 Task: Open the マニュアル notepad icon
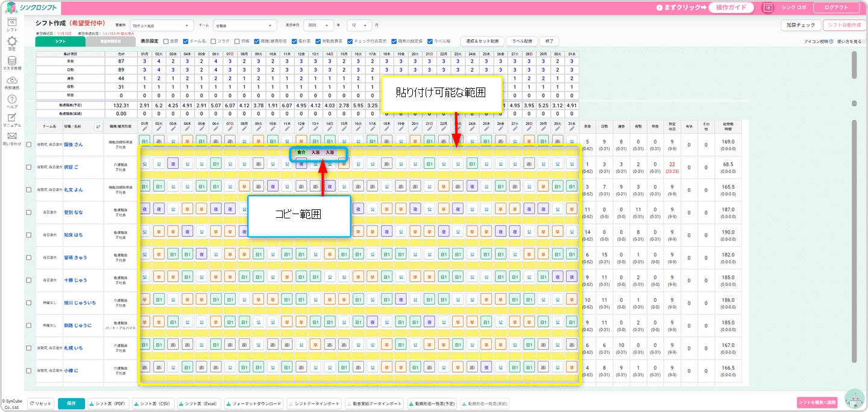click(x=11, y=118)
